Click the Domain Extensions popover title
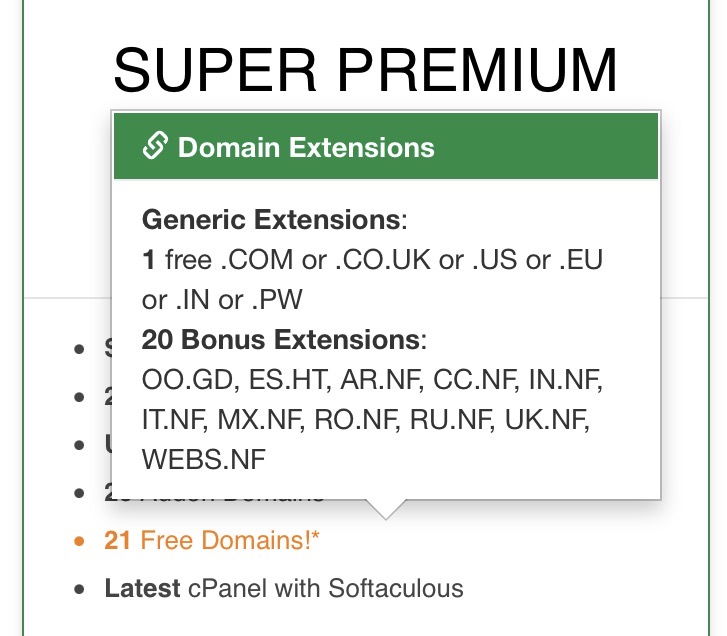 (306, 148)
